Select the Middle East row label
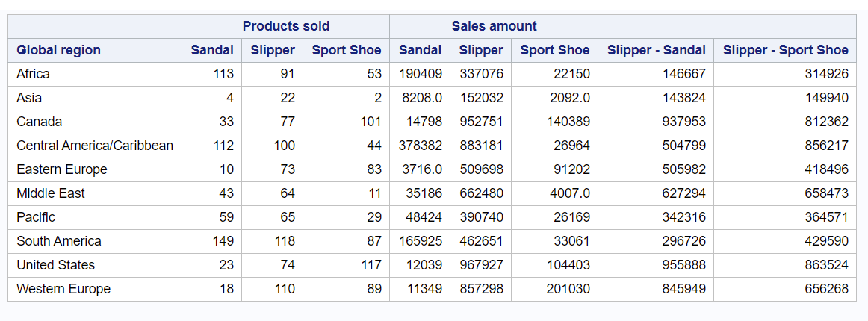The height and width of the screenshot is (321, 868). [51, 193]
